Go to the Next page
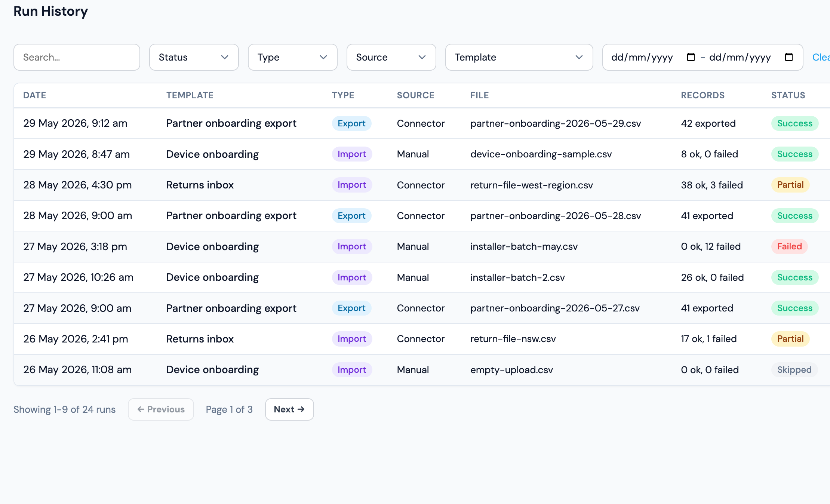 (x=289, y=409)
